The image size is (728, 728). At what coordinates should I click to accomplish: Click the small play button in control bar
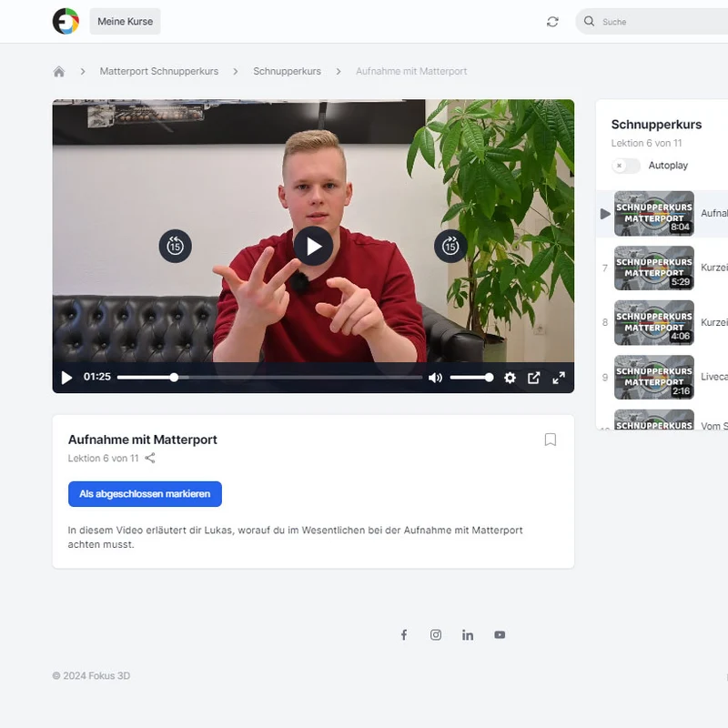click(66, 378)
